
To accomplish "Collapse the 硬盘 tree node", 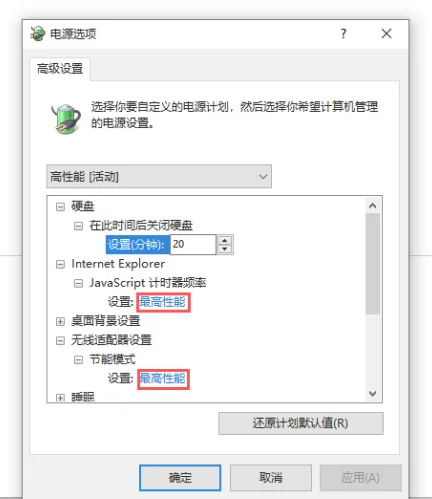I will click(x=60, y=207).
